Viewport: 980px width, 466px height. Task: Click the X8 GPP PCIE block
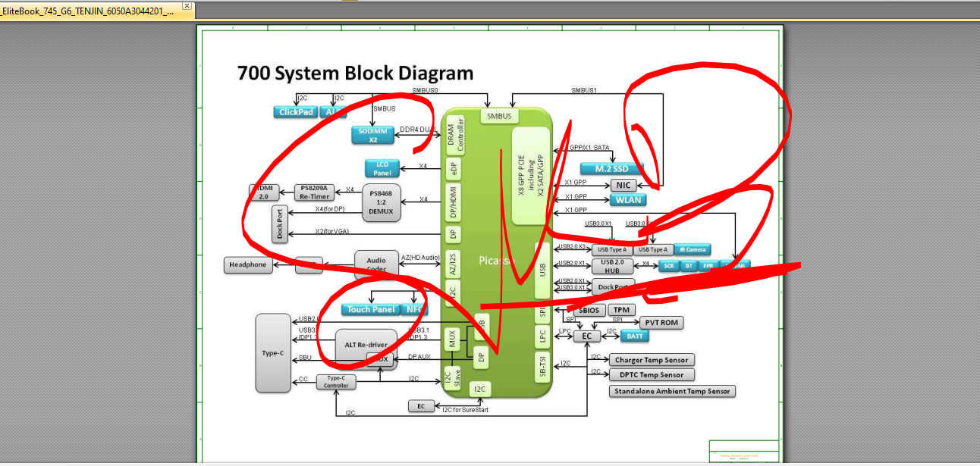(x=530, y=176)
